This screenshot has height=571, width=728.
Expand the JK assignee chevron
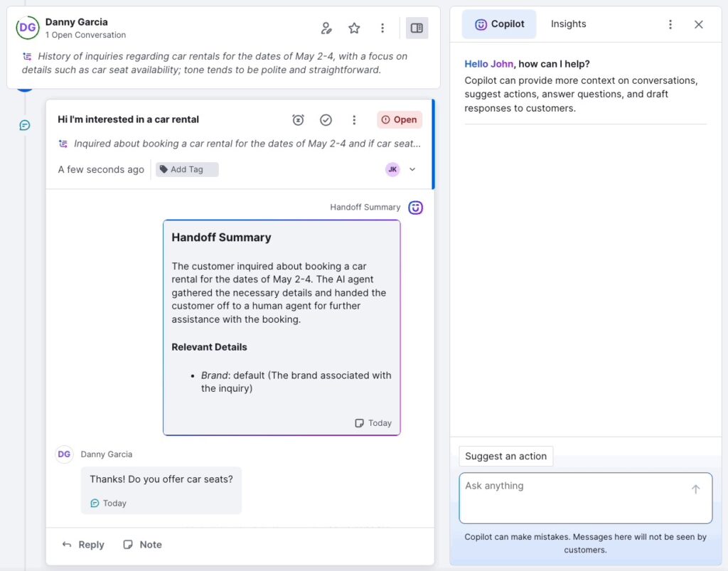coord(412,169)
